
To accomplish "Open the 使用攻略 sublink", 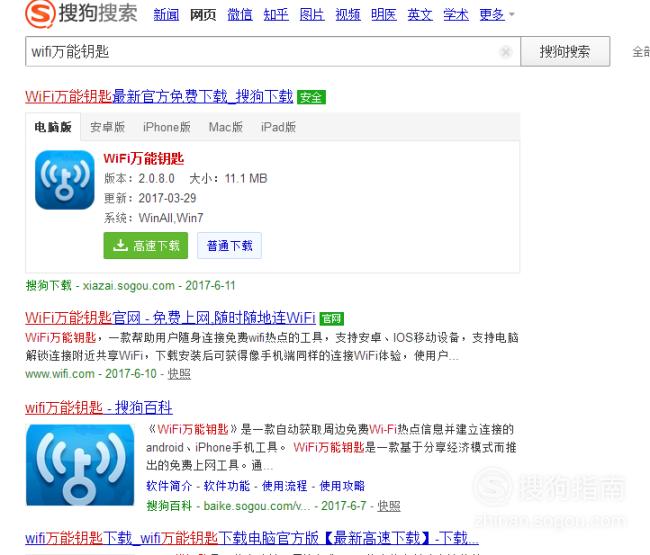I will (x=342, y=486).
